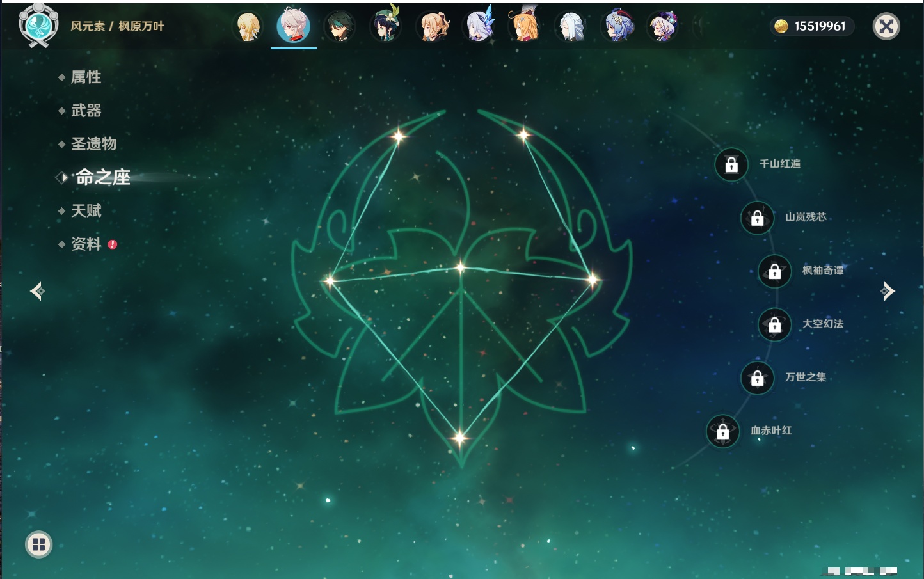Select the avatar with blue crystal hairpiece
This screenshot has height=579, width=924.
tap(479, 26)
